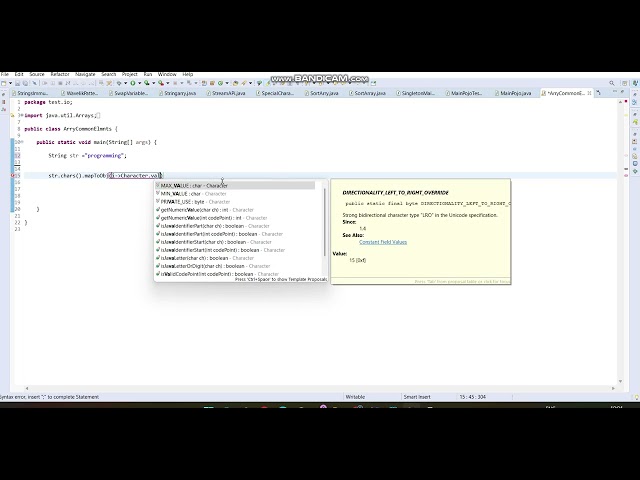Click the editor horizontal scrollbar
The width and height of the screenshot is (640, 480).
[320, 389]
